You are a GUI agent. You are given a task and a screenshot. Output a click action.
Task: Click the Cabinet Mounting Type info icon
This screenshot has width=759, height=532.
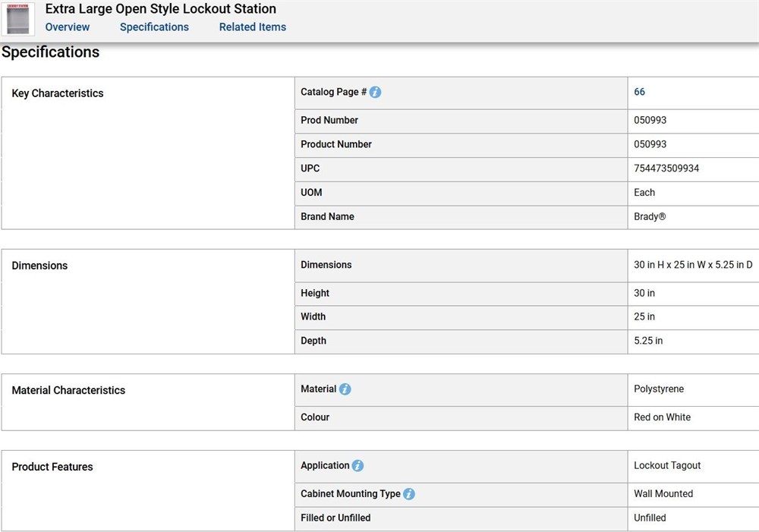409,494
